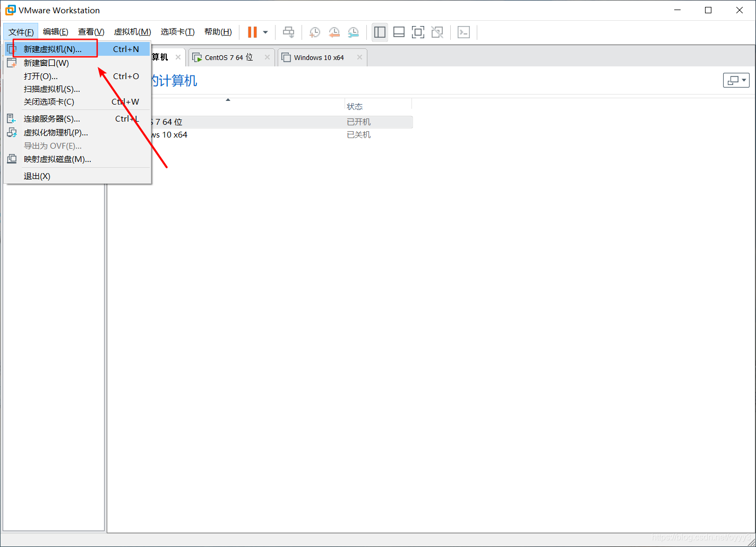Viewport: 756px width, 547px height.
Task: Toggle the library sidebar view icon
Action: tap(380, 32)
